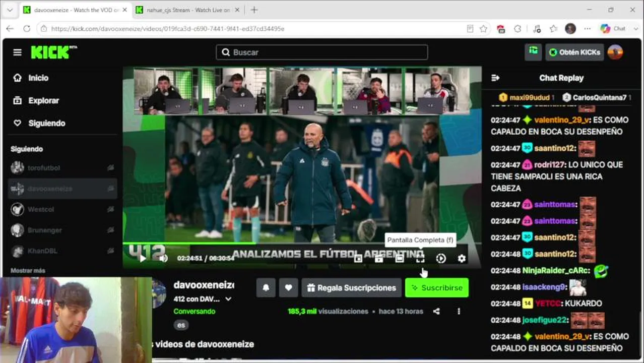Open torofutbol channel in Siguiendo list

tap(62, 168)
